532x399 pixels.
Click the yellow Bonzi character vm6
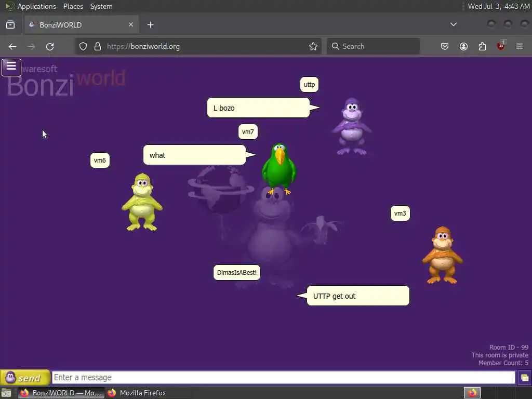(x=142, y=202)
